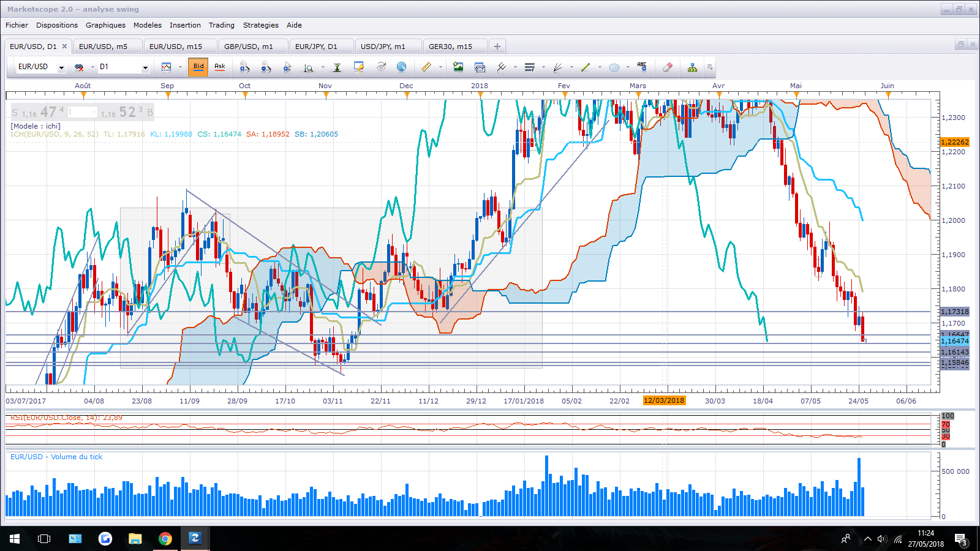Open the Dispositions menu
Viewport: 980px width, 551px height.
(57, 25)
